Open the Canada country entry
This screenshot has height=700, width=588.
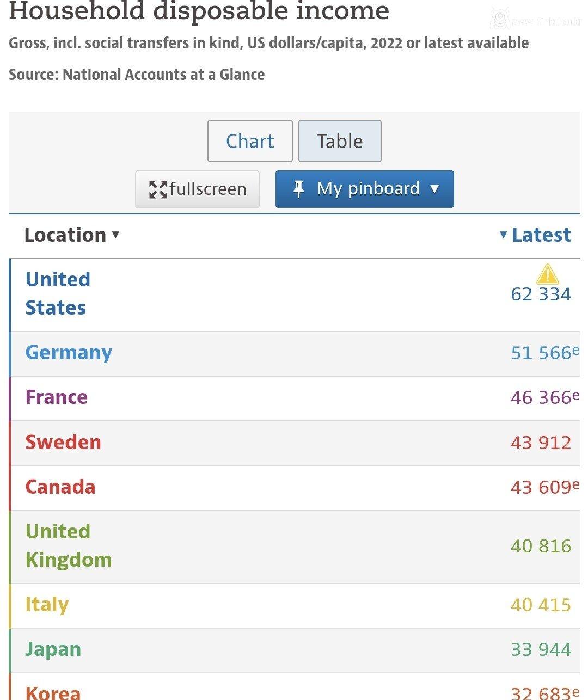pos(60,488)
